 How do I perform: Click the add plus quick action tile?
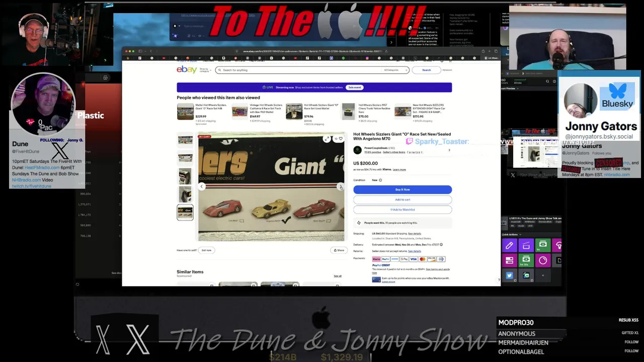coord(542,275)
